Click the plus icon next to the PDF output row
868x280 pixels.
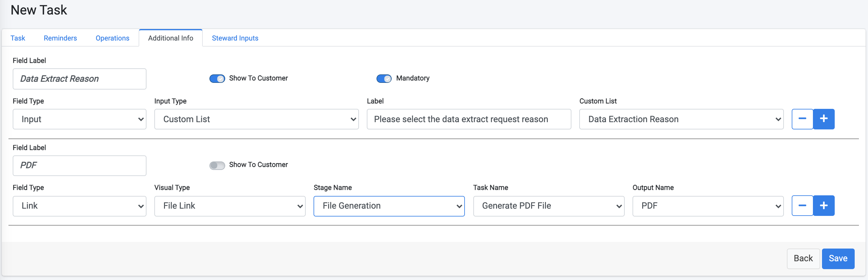[x=824, y=206]
